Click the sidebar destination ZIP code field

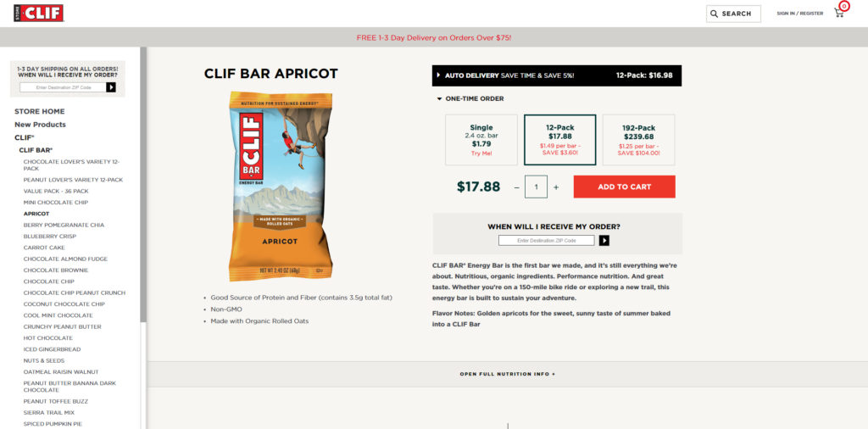click(x=61, y=87)
